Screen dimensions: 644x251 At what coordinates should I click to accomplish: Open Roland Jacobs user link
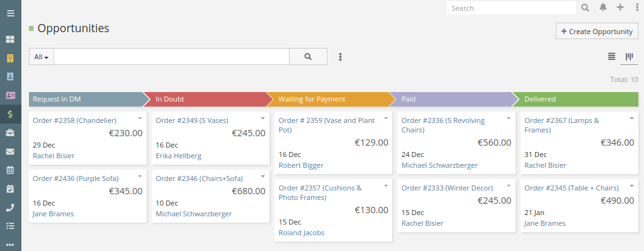301,233
